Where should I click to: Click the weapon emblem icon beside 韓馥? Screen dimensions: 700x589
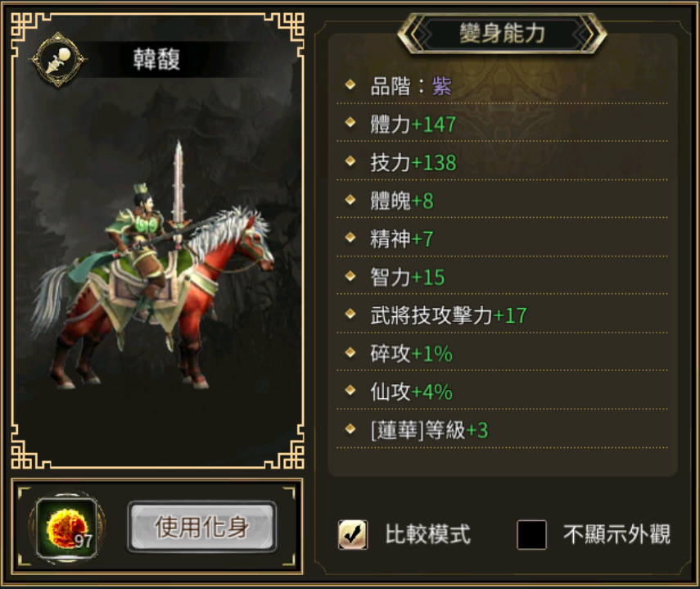(x=58, y=59)
